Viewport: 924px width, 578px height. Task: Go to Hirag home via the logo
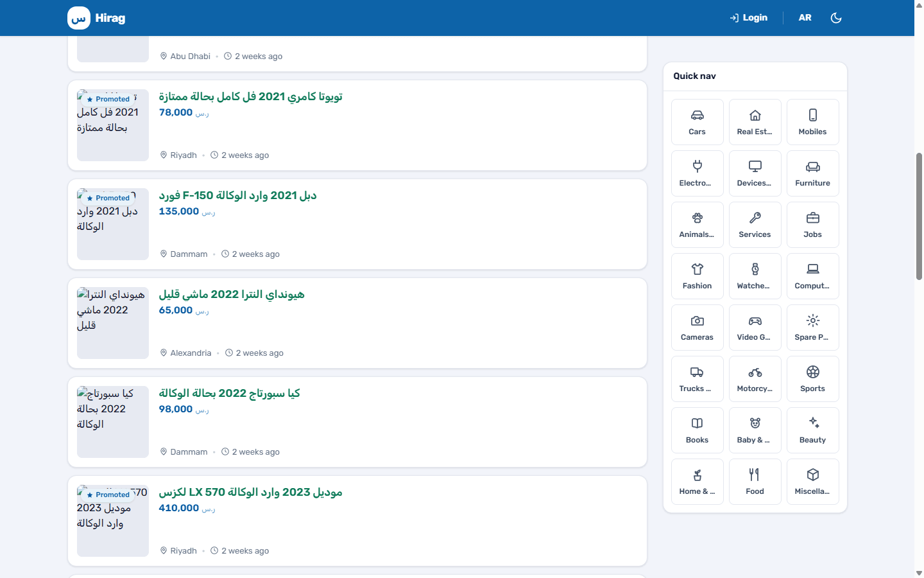pyautogui.click(x=96, y=18)
